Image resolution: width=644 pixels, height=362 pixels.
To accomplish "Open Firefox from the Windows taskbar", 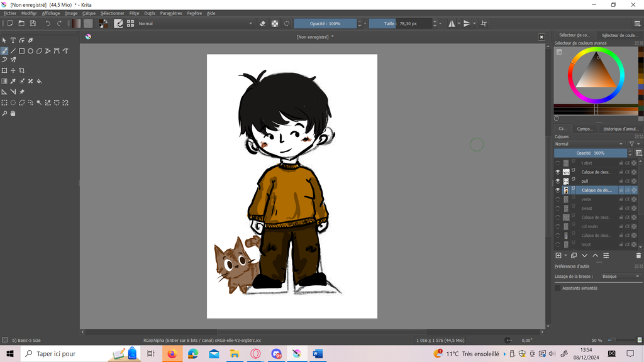I will 172,354.
